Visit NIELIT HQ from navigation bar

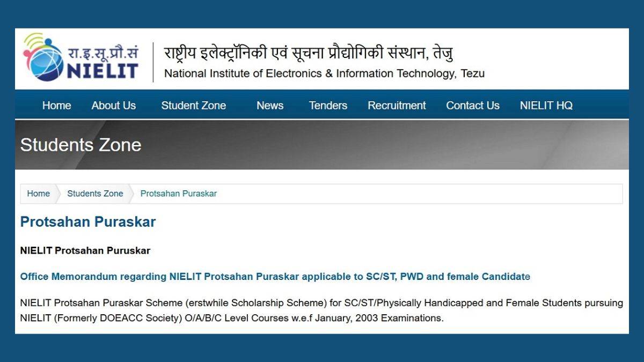click(546, 106)
